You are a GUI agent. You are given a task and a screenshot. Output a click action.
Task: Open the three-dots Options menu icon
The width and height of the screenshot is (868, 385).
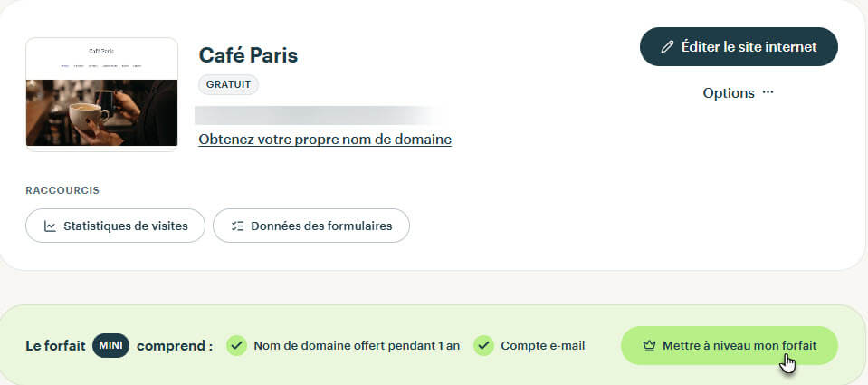(768, 92)
